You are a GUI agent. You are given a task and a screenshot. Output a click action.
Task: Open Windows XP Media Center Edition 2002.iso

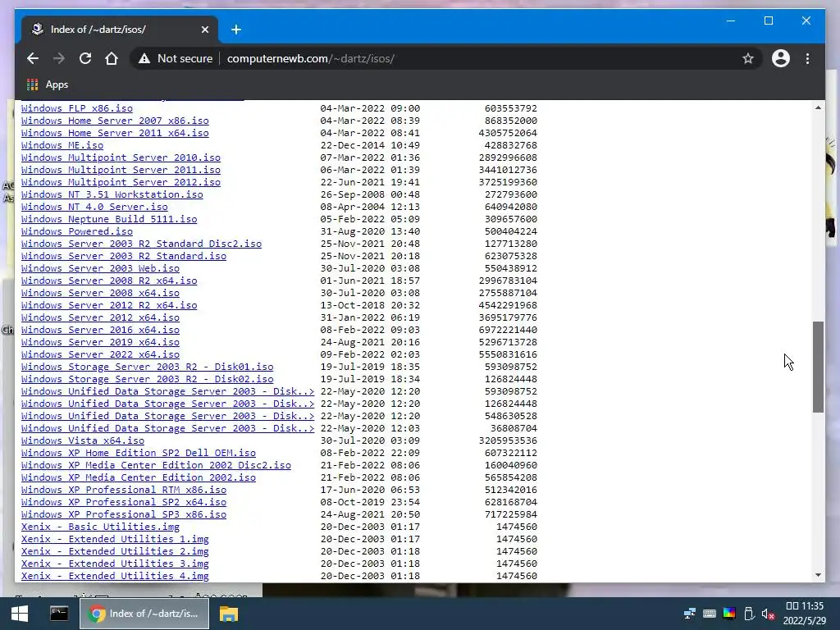tap(138, 478)
